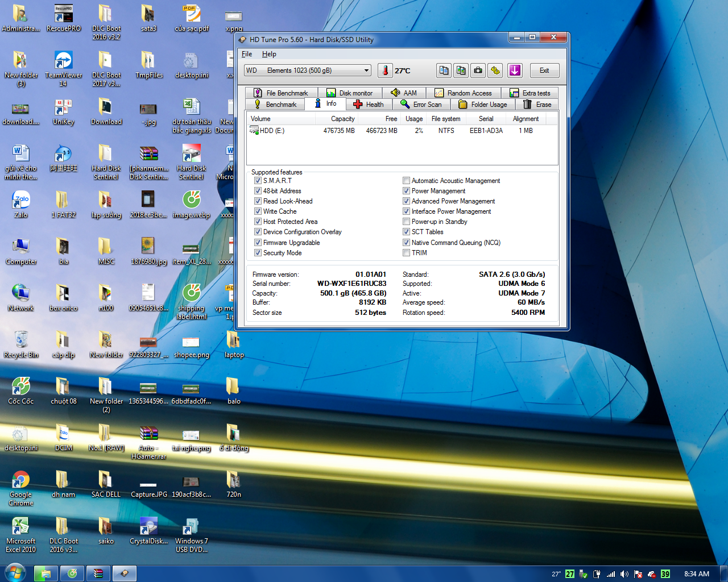Enable Automatic Acoustic Management checkbox

406,181
